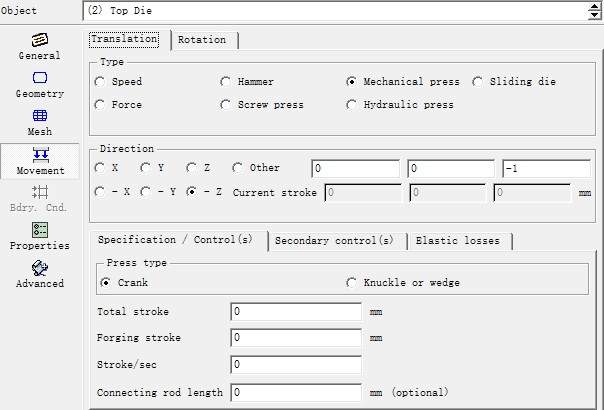Click the Total stroke input field
604x410 pixels.
295,312
